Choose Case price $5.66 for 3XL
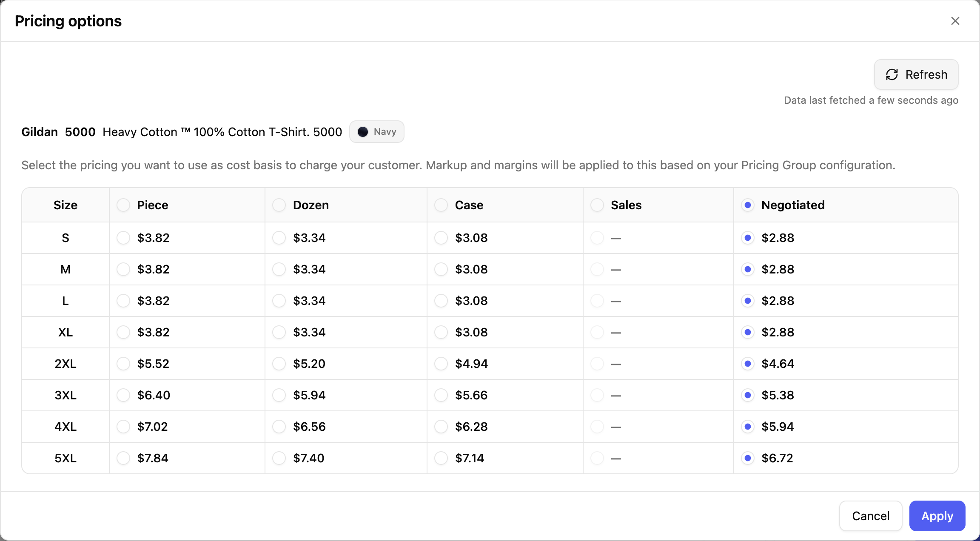Screen dimensions: 980x541 point(441,395)
